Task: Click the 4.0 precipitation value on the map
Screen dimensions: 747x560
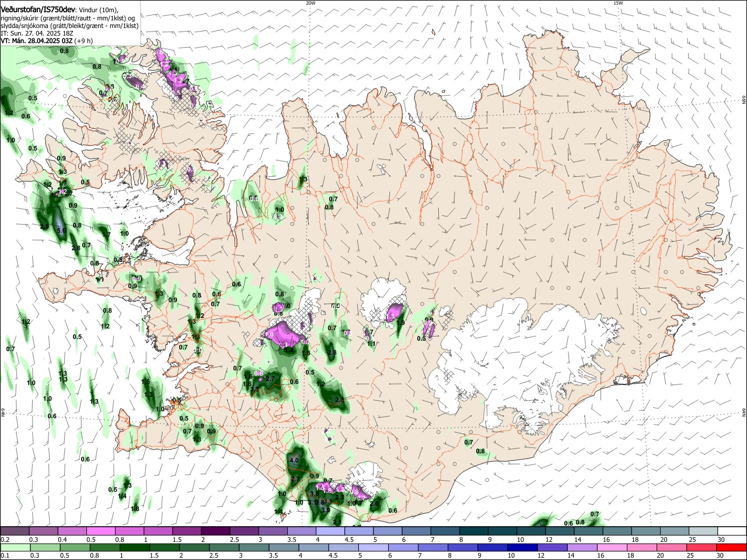Action: point(294,460)
